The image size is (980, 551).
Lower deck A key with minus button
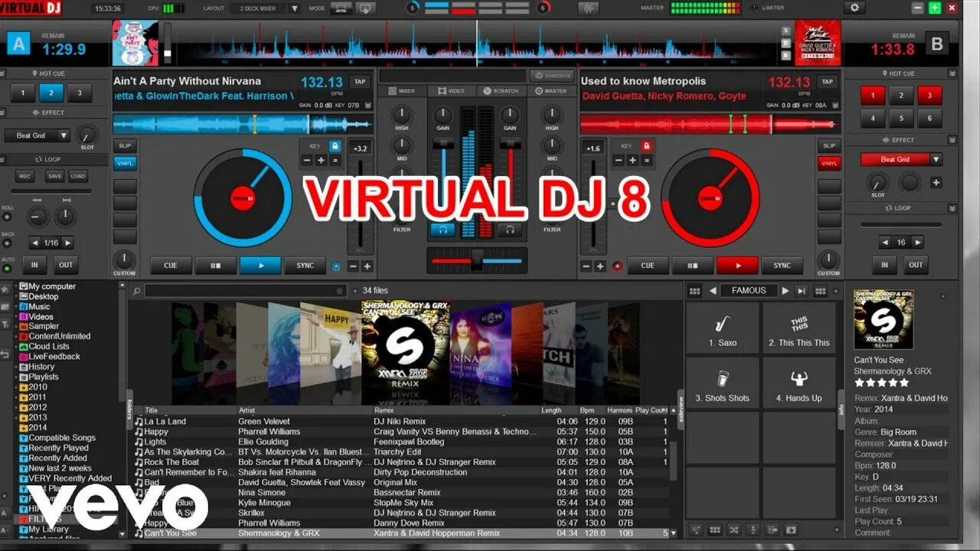[308, 160]
